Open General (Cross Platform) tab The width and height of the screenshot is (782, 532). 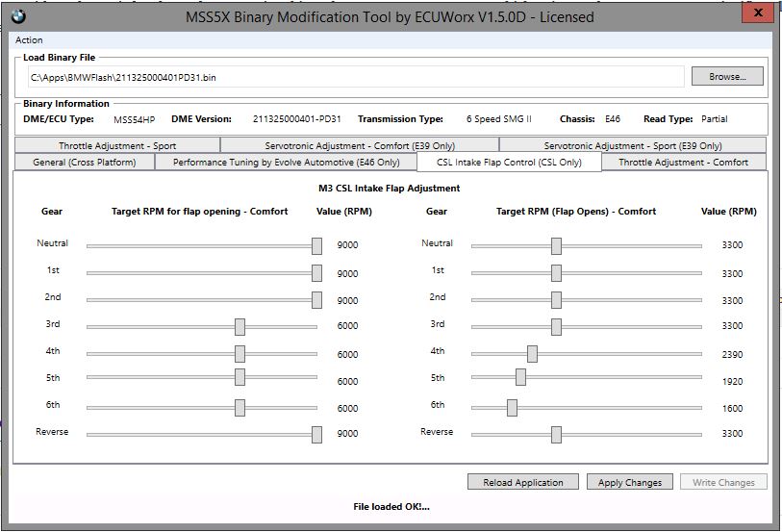[84, 162]
